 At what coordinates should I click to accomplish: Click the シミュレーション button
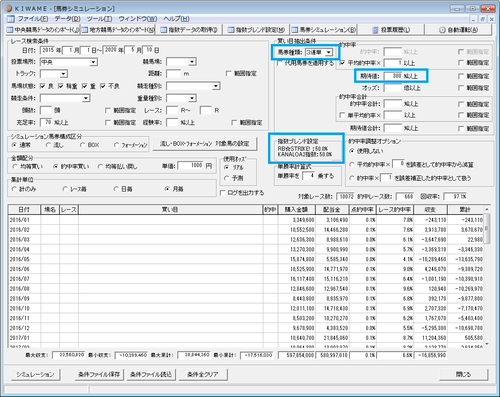(35, 374)
